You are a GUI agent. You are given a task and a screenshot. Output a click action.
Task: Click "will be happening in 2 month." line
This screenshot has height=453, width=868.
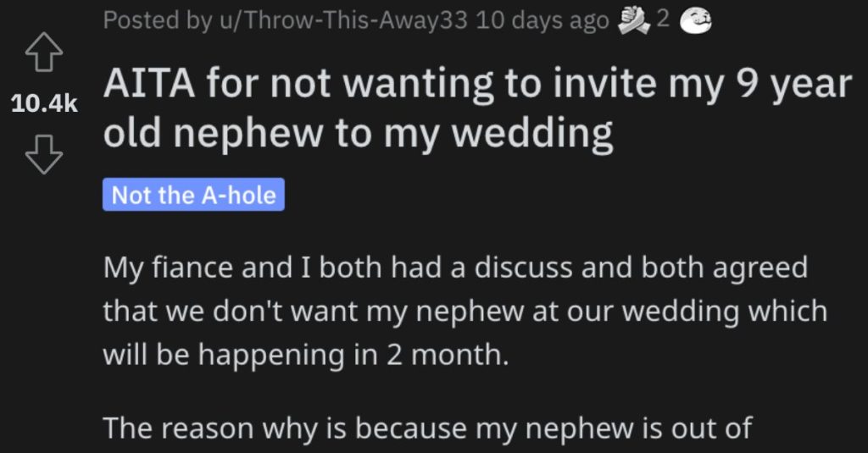(305, 355)
